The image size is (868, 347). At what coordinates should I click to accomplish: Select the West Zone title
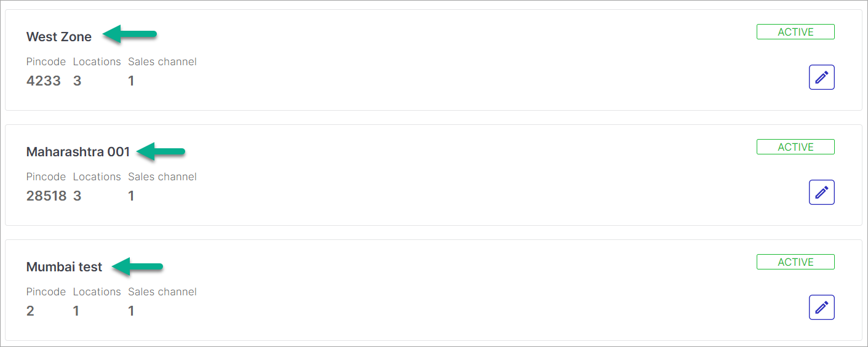pyautogui.click(x=59, y=37)
